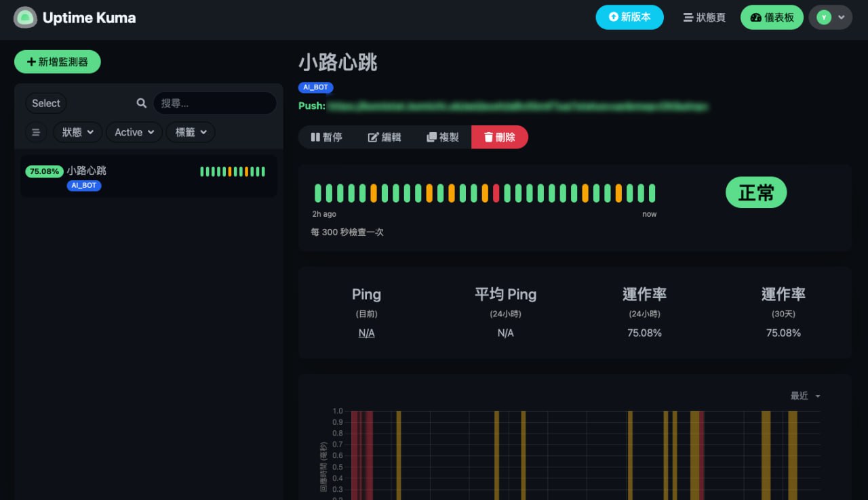Select the pencil icon to 編輯 the monitor
The height and width of the screenshot is (500, 868).
tap(374, 137)
